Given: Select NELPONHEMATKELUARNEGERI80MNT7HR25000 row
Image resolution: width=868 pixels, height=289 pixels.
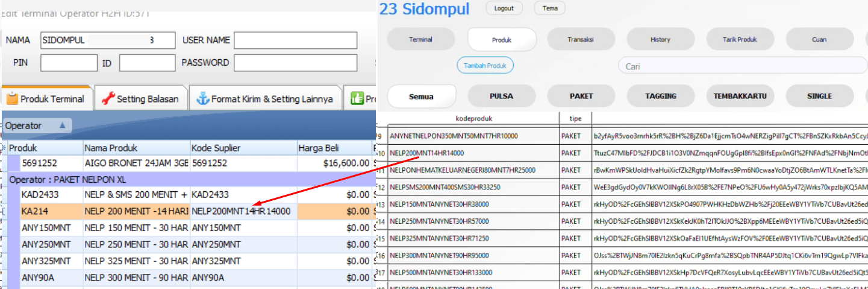Looking at the screenshot, I should point(622,170).
